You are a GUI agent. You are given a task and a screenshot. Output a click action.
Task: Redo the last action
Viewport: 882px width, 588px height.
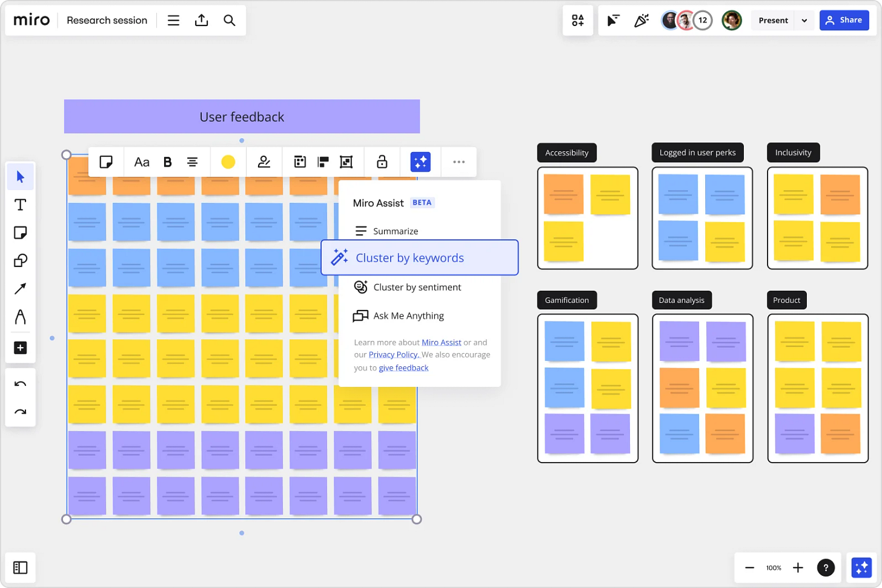pos(21,412)
